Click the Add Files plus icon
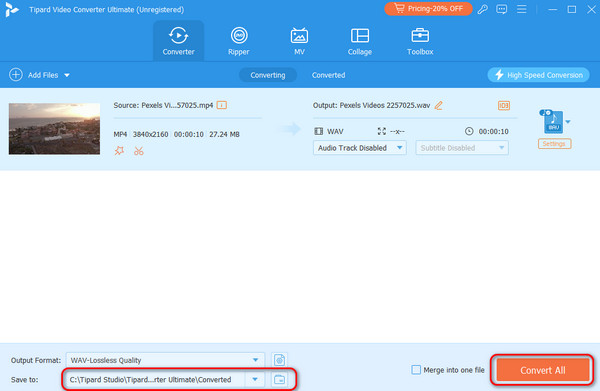Viewport: 600px width, 391px height. 16,75
